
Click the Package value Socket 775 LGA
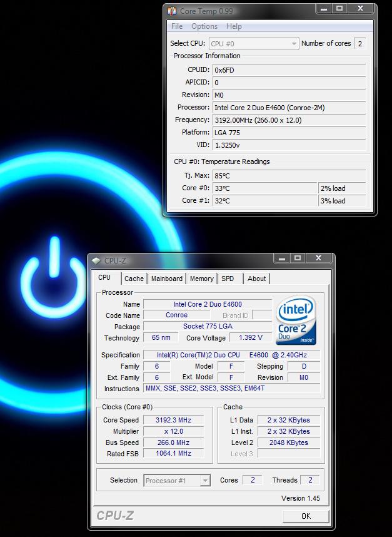[208, 326]
